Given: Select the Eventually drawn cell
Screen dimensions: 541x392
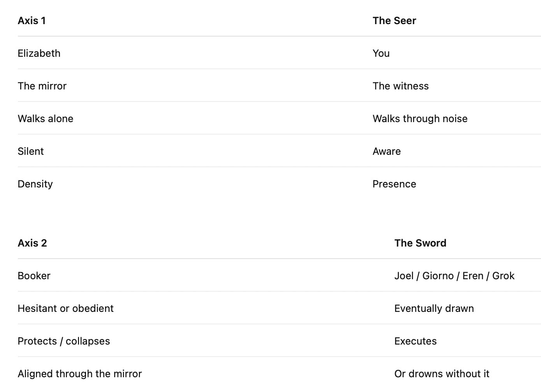Looking at the screenshot, I should [434, 308].
